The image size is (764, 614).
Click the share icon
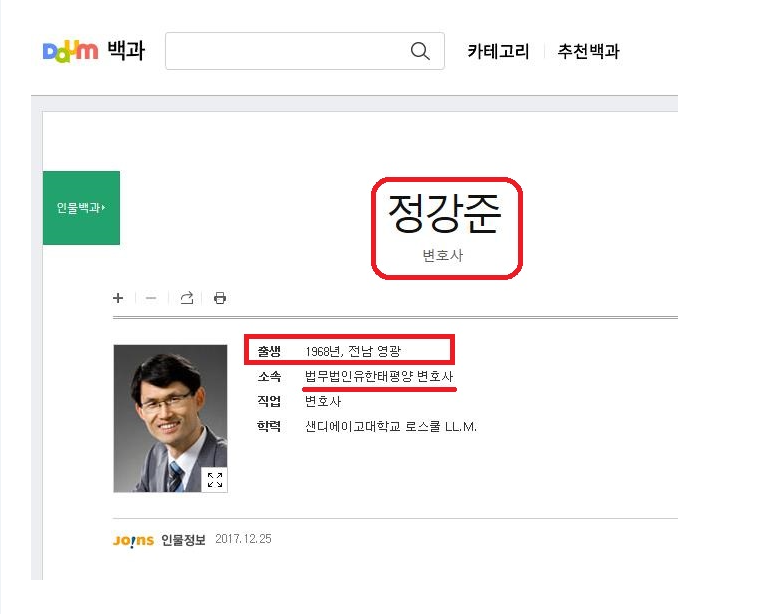[186, 297]
